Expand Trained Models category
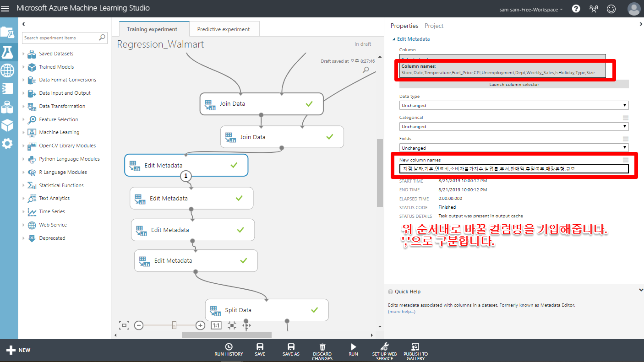Screen dimensions: 644x362 pyautogui.click(x=23, y=67)
